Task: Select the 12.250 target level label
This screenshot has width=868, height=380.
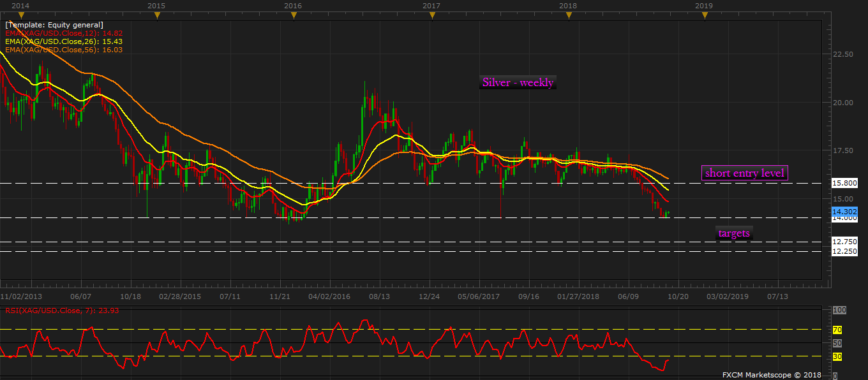Action: tap(844, 251)
